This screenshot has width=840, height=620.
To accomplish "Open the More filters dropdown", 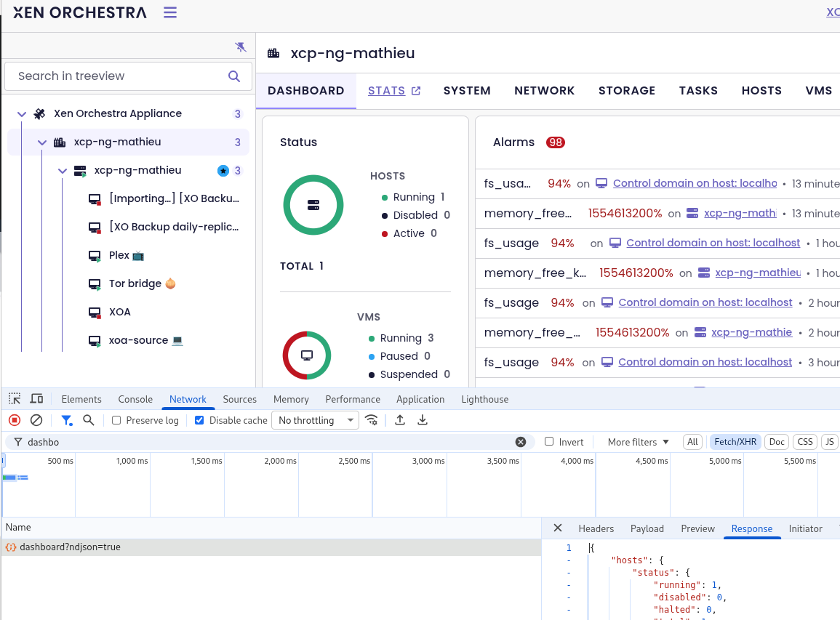I will click(x=638, y=442).
